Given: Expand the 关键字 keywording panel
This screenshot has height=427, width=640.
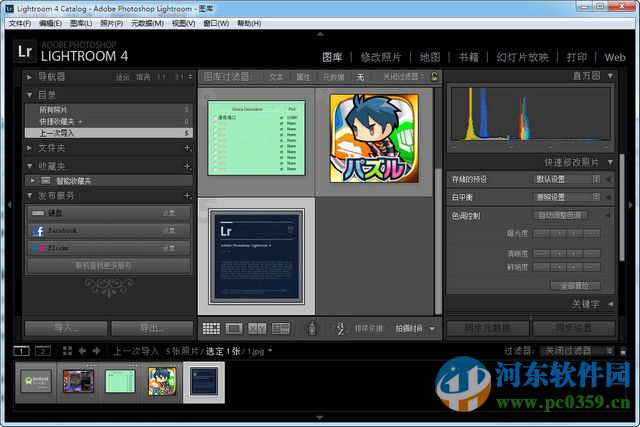Looking at the screenshot, I should click(610, 304).
